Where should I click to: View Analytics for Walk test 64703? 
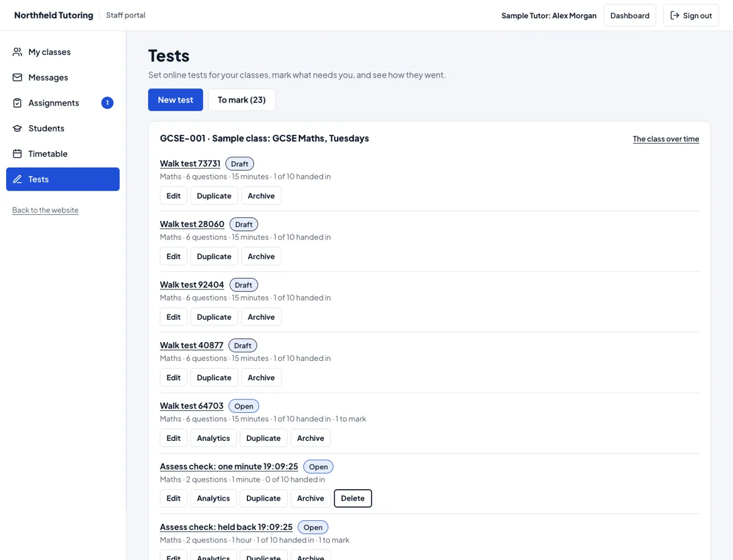[213, 438]
